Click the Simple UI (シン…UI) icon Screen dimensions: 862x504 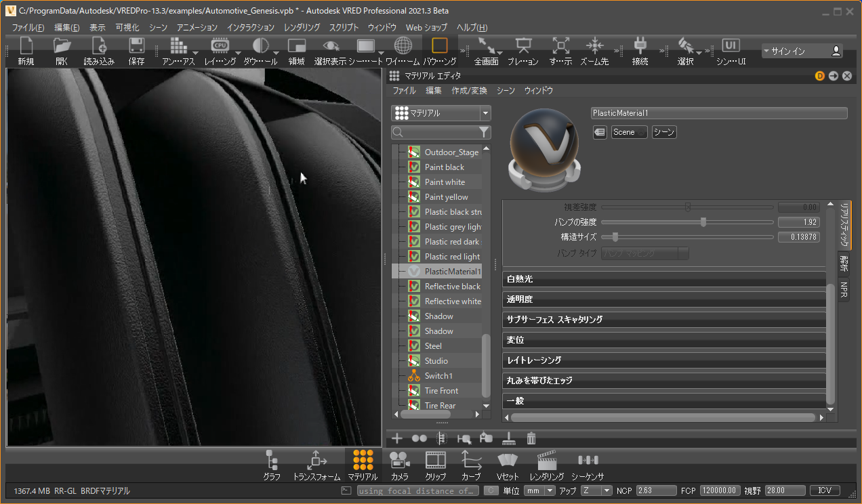coord(731,45)
